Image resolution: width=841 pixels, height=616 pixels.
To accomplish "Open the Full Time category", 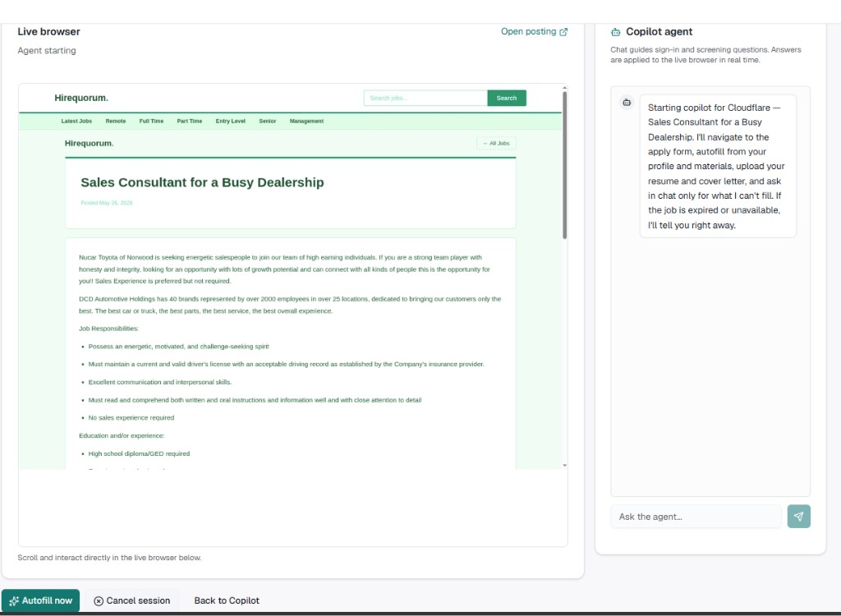I will point(151,121).
